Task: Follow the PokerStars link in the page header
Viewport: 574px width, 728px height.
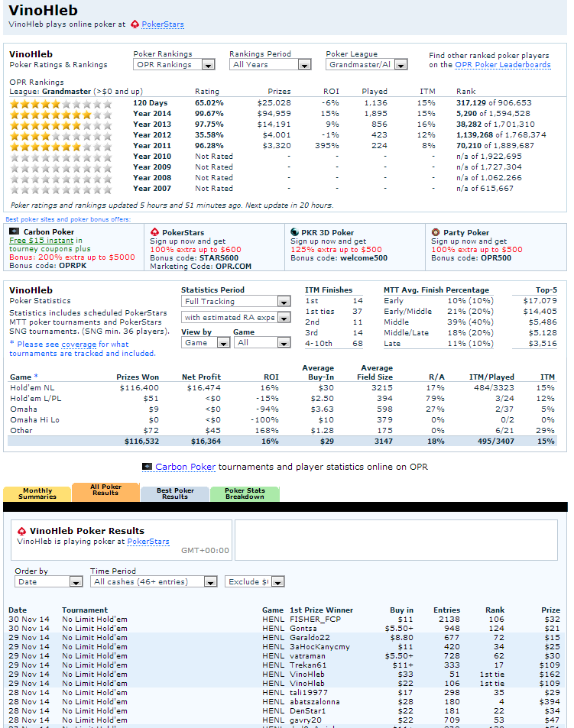Action: (x=163, y=24)
